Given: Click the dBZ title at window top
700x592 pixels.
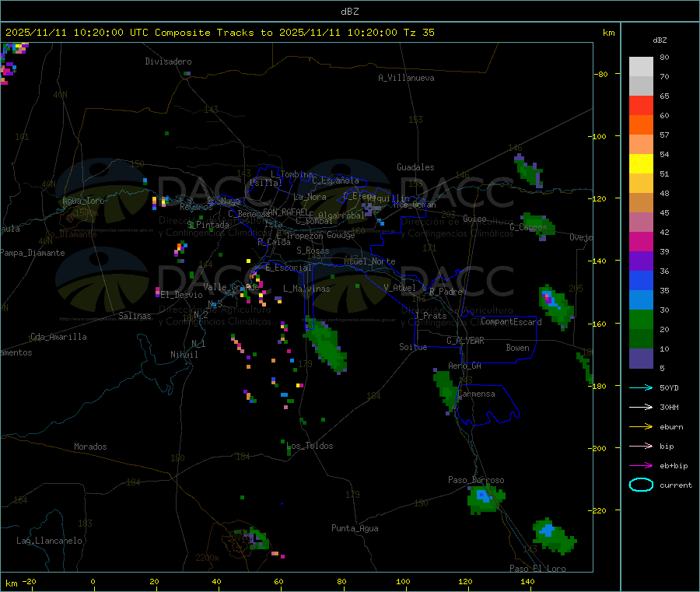Looking at the screenshot, I should click(349, 12).
